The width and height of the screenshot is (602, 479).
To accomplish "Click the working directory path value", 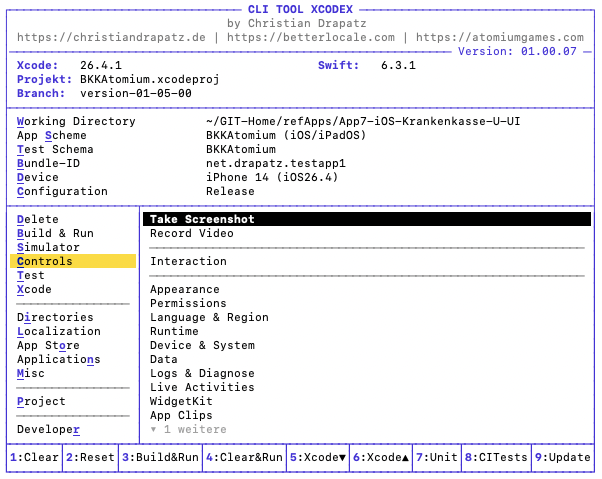I will [x=363, y=121].
